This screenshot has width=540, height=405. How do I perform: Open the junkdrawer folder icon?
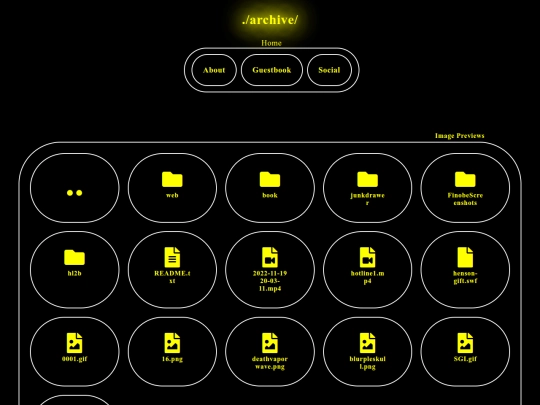coord(367,179)
